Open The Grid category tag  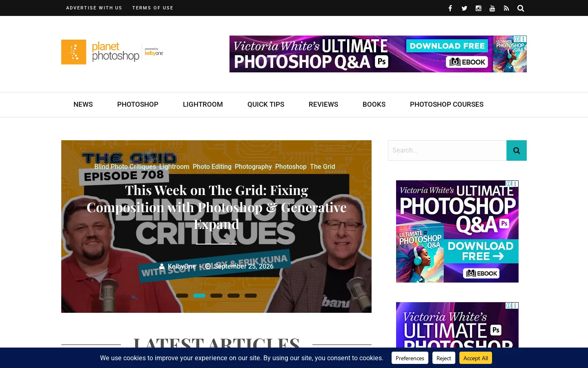[x=323, y=167]
